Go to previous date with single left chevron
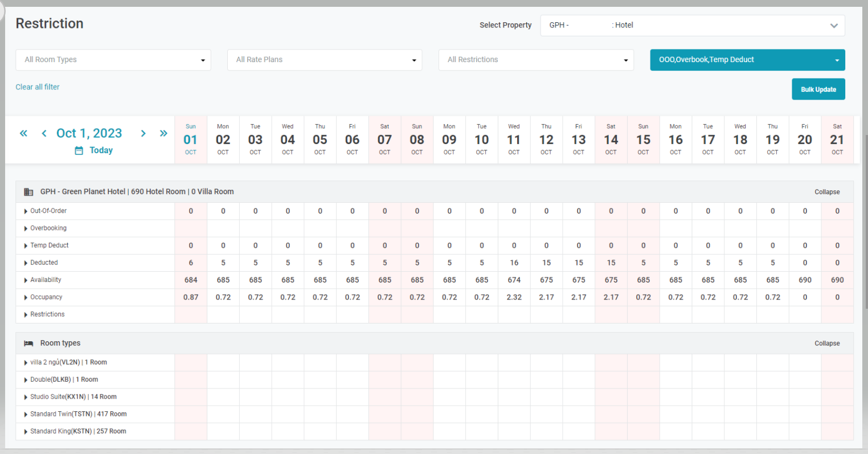This screenshot has height=454, width=868. tap(44, 133)
